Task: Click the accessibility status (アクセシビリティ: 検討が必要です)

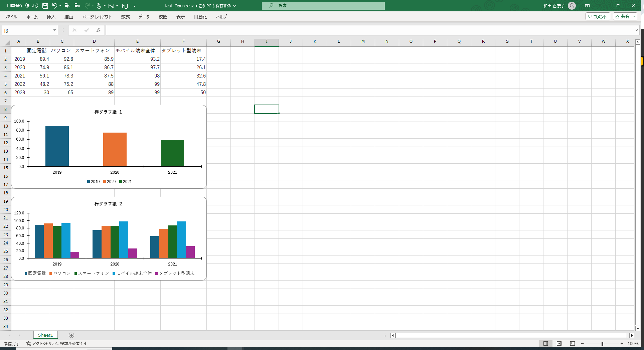Action: pyautogui.click(x=56, y=344)
